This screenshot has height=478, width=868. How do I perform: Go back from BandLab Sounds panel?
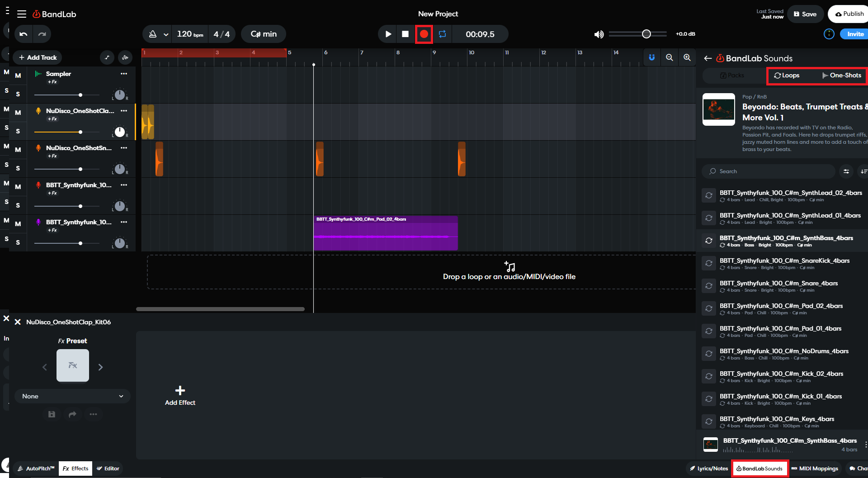point(708,58)
